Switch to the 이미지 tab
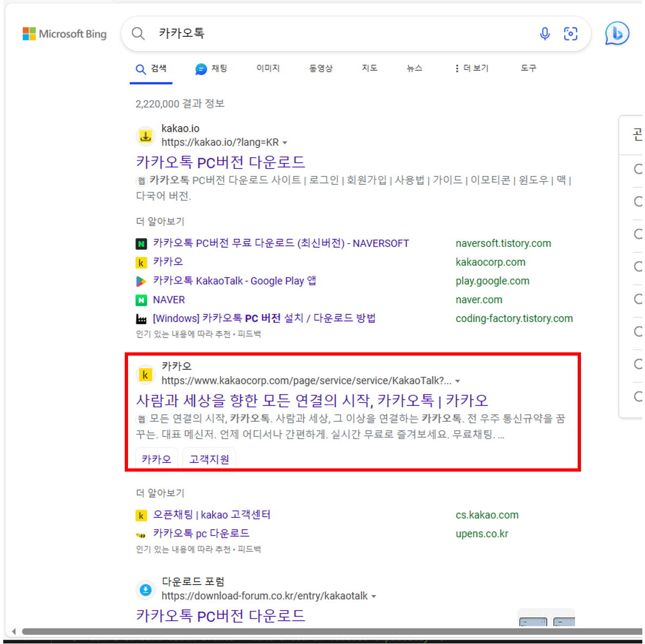The width and height of the screenshot is (645, 644). (268, 68)
